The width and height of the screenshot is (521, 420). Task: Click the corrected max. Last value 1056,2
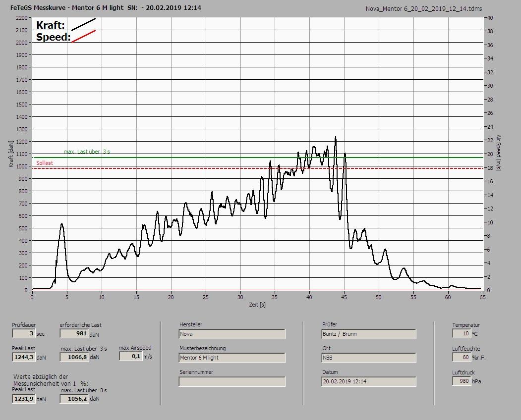click(x=74, y=399)
